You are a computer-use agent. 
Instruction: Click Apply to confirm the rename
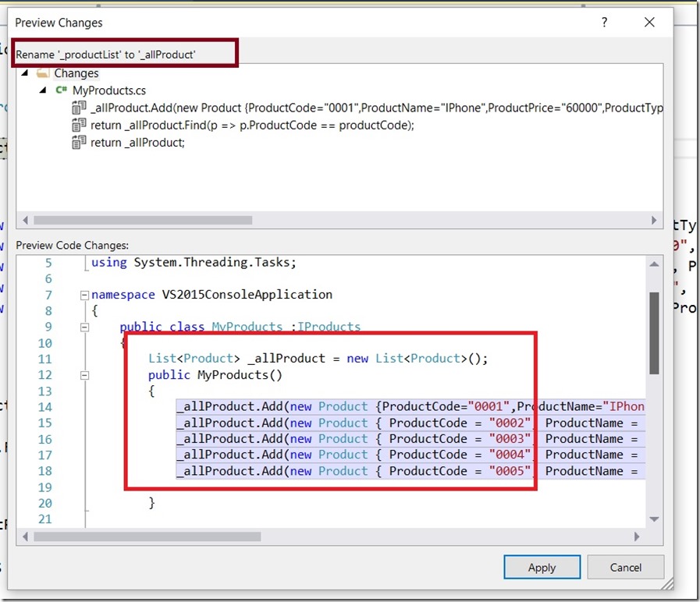542,568
